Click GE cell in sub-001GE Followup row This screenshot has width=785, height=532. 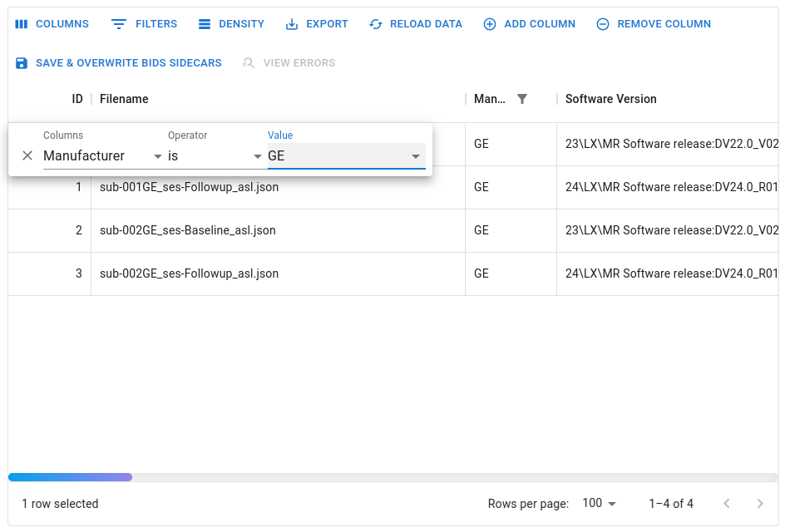point(511,187)
